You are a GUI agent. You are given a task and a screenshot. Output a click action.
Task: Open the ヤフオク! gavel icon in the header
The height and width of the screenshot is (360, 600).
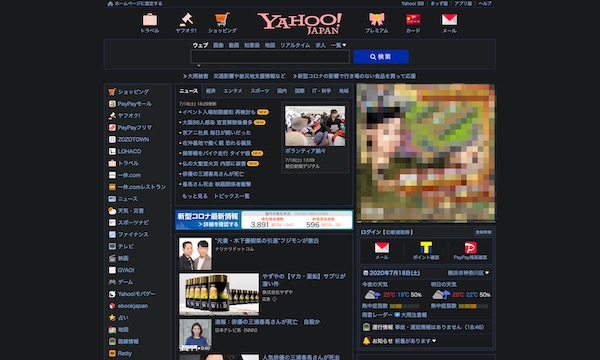point(186,19)
